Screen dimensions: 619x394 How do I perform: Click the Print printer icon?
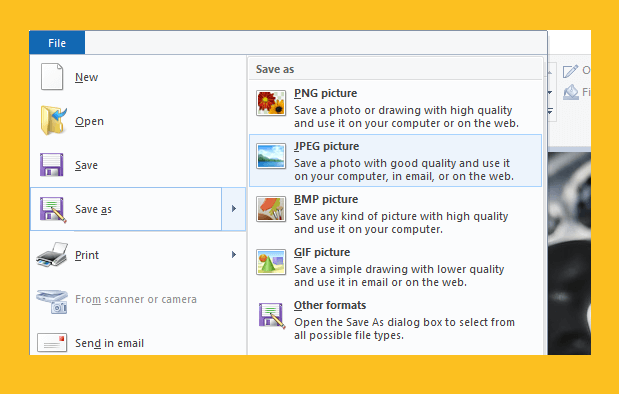tap(52, 255)
